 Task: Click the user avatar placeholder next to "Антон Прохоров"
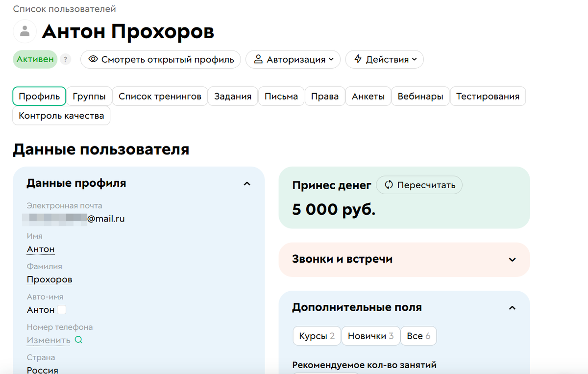click(24, 31)
